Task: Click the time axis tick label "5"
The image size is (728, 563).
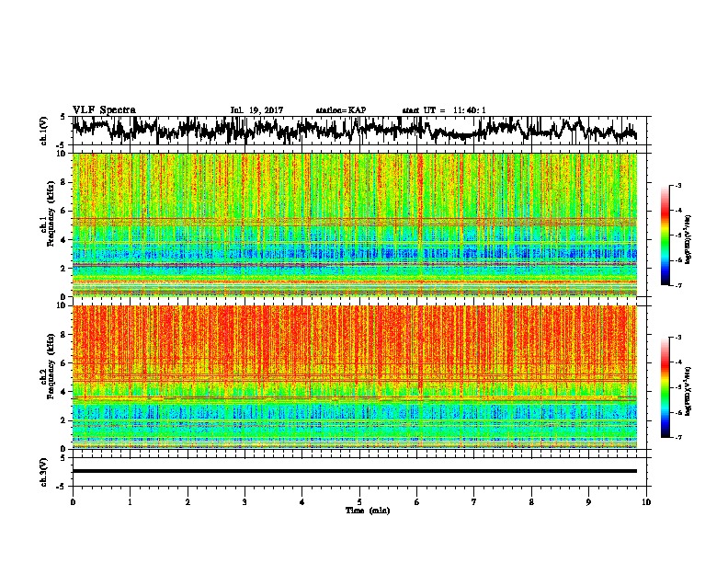Action: (359, 502)
